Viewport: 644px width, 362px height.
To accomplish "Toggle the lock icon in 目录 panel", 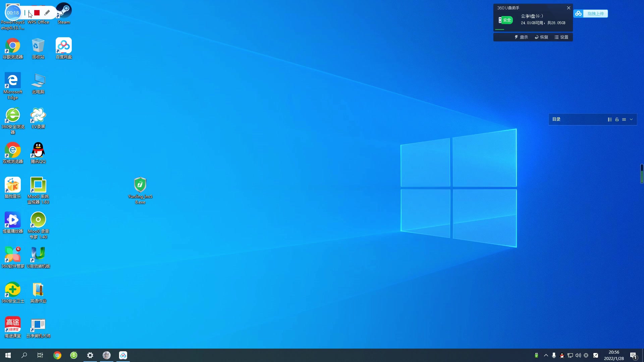I will tap(617, 119).
